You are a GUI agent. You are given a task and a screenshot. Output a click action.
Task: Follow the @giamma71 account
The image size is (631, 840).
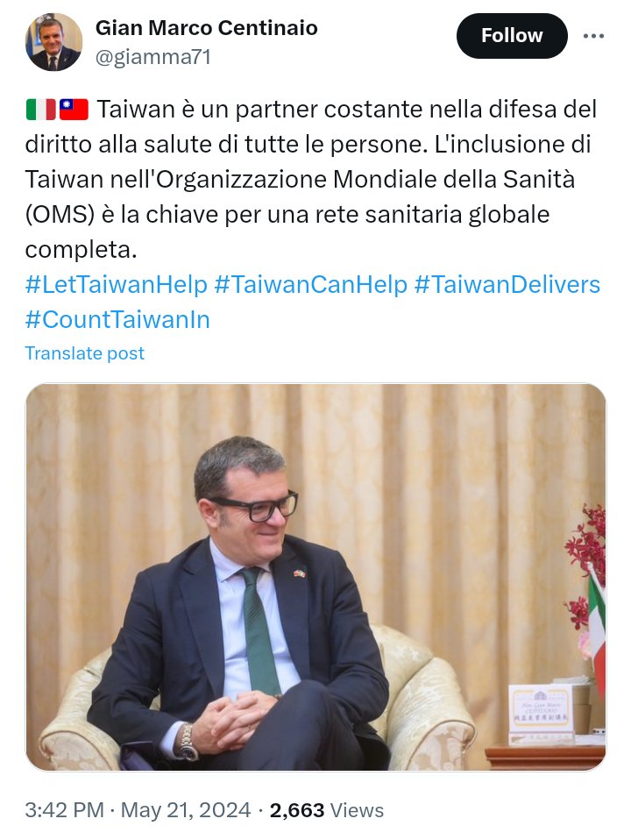coord(512,36)
